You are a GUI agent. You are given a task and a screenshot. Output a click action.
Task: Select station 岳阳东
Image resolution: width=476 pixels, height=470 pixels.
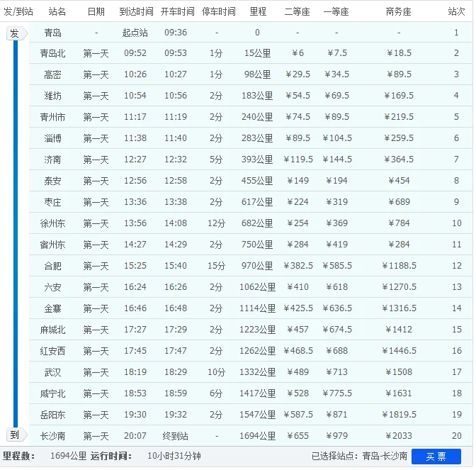(x=53, y=415)
